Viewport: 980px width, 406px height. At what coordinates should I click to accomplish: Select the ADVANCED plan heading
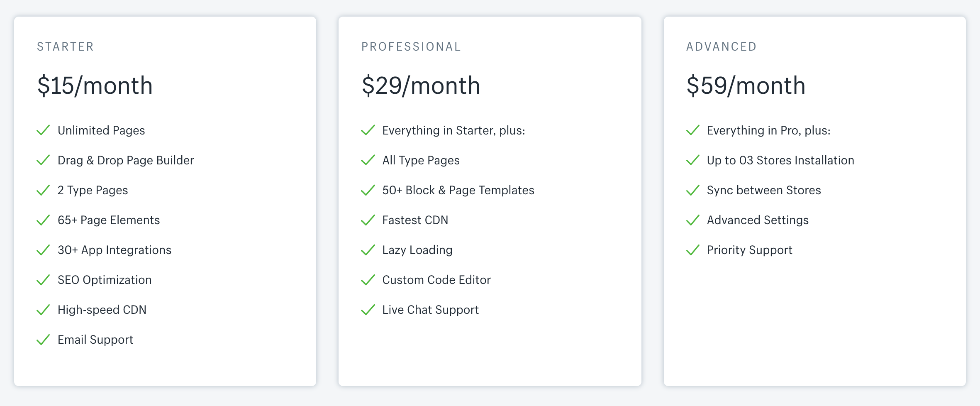point(722,46)
